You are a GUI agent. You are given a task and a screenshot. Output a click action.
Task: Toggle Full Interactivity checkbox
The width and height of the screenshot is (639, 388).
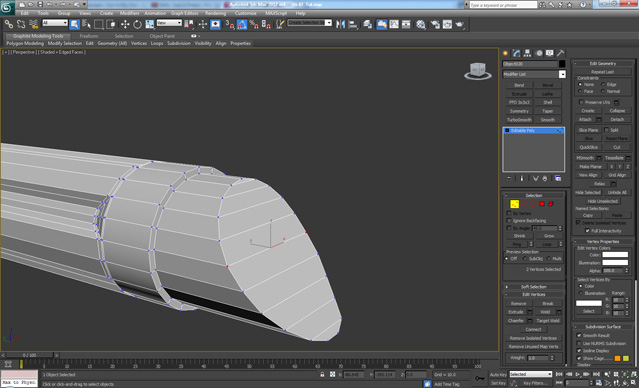[x=587, y=231]
